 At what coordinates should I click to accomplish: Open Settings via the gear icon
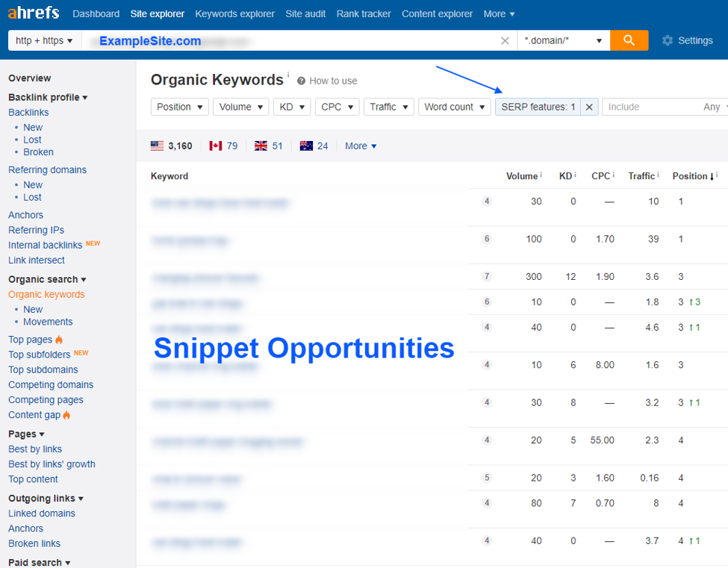[668, 40]
